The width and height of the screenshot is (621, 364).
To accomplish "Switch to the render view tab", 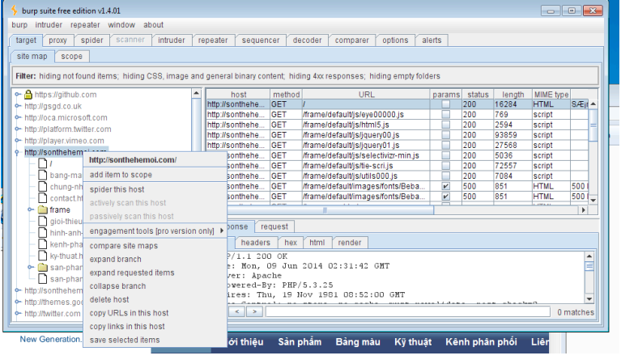I will (349, 243).
